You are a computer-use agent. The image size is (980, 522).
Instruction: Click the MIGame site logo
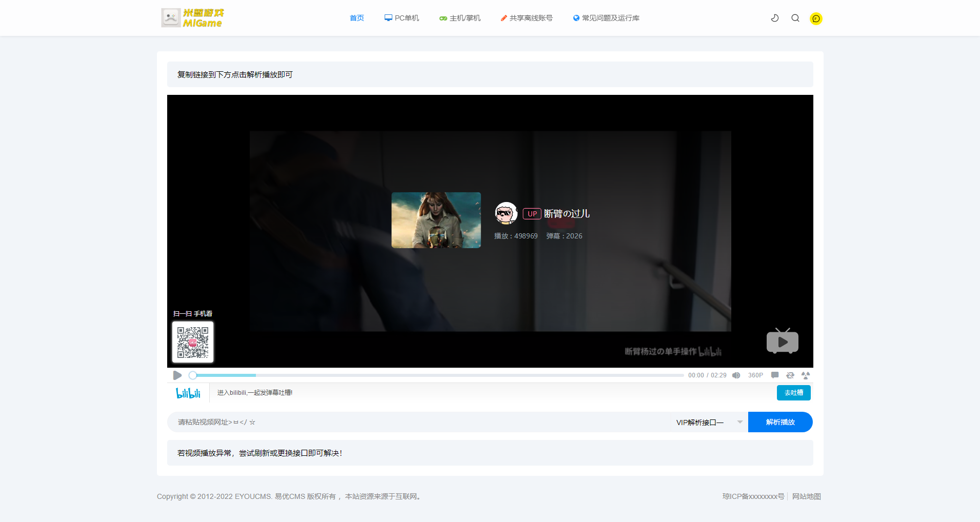point(192,18)
